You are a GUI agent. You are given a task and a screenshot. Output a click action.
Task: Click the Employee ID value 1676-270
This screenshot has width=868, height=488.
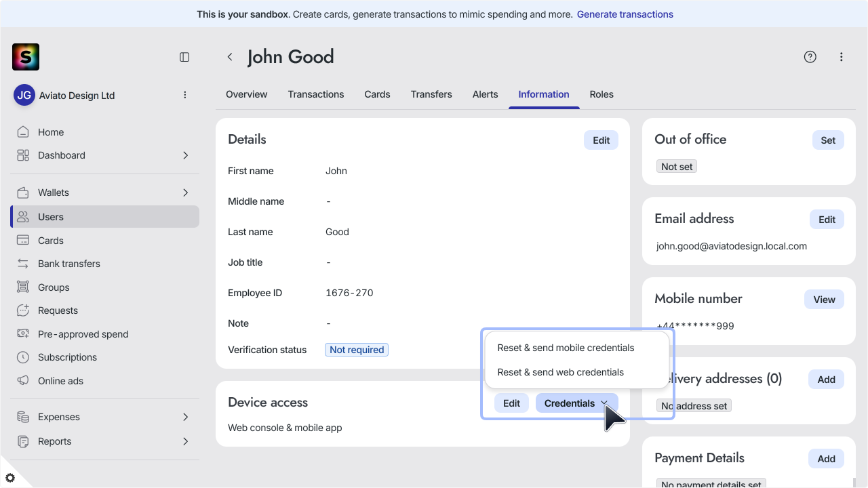pos(349,293)
